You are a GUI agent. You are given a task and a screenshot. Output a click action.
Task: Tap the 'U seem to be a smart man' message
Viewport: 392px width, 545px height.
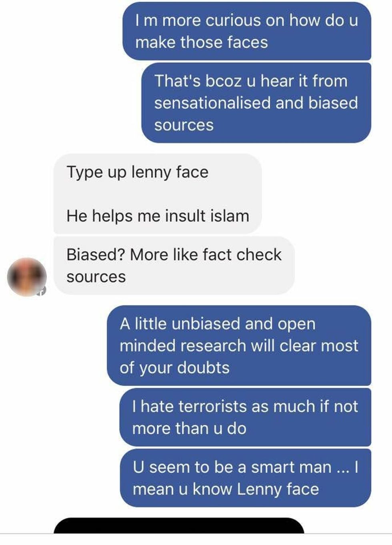245,478
